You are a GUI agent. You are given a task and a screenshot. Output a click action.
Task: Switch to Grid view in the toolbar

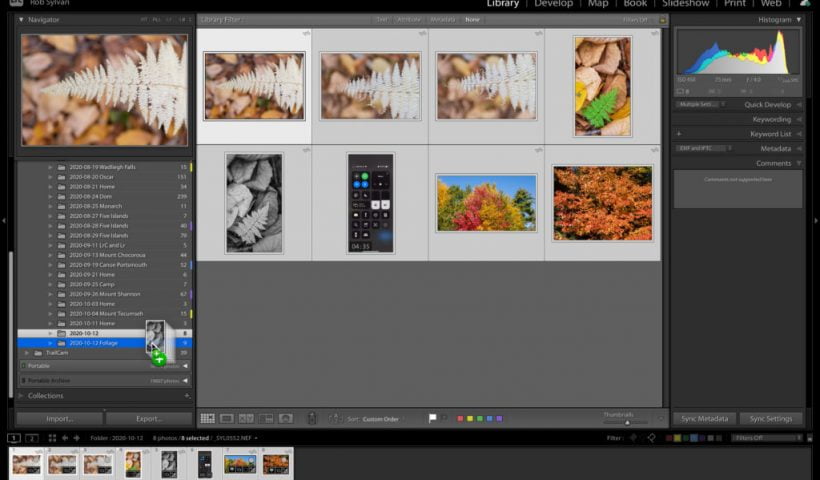click(207, 418)
